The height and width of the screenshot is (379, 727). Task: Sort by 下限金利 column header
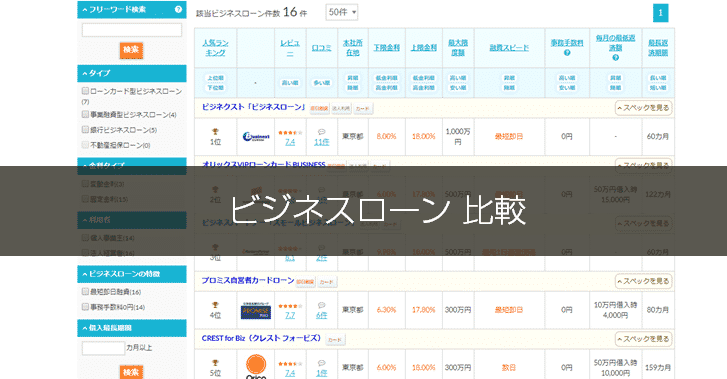tap(387, 48)
